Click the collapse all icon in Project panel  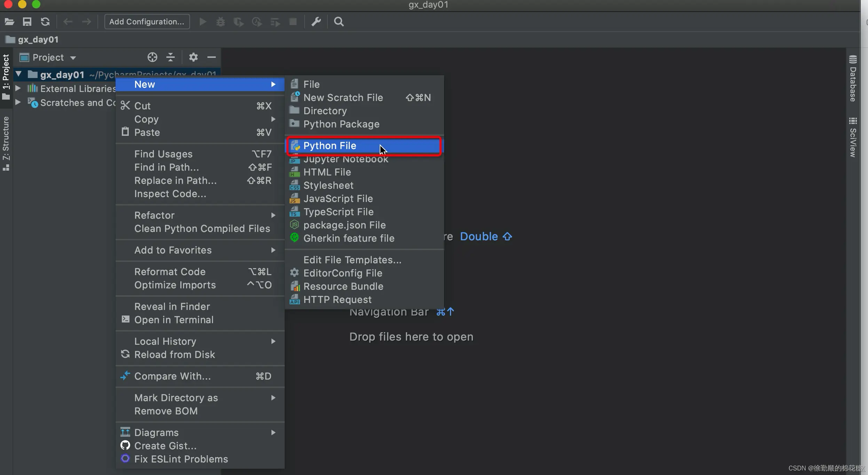[x=171, y=57]
